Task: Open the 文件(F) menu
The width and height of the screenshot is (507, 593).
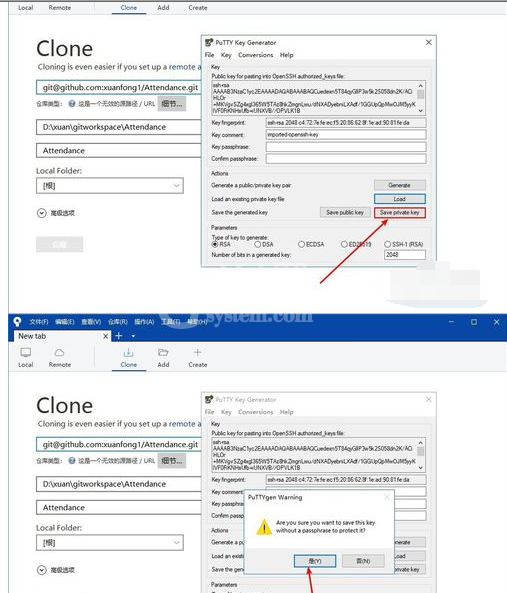Action: [x=39, y=322]
